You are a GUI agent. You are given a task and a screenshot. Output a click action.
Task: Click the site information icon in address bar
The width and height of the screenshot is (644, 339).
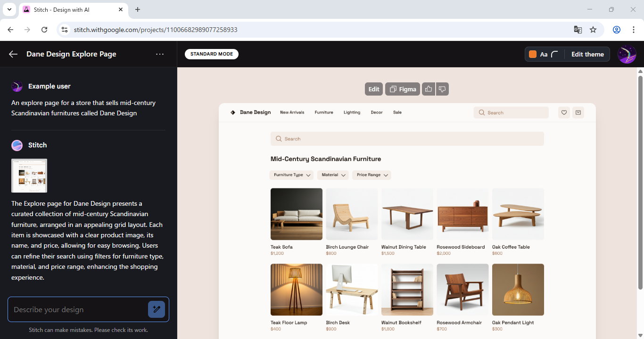coord(65,30)
